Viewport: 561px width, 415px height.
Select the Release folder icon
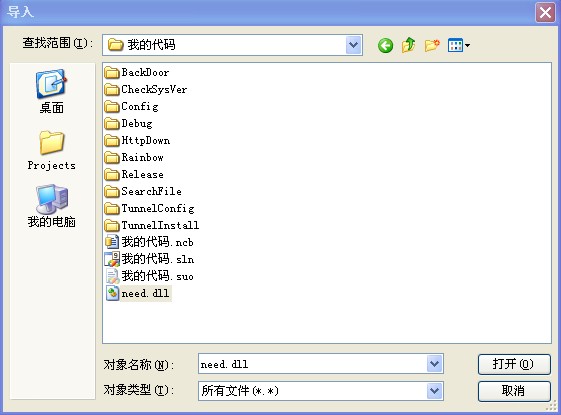pos(112,175)
